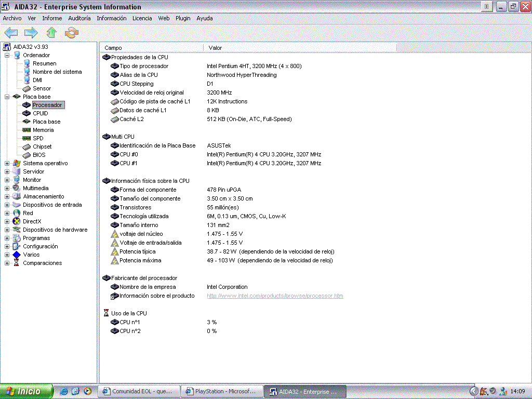Open the Intel processor product link
532x399 pixels.
click(x=275, y=296)
